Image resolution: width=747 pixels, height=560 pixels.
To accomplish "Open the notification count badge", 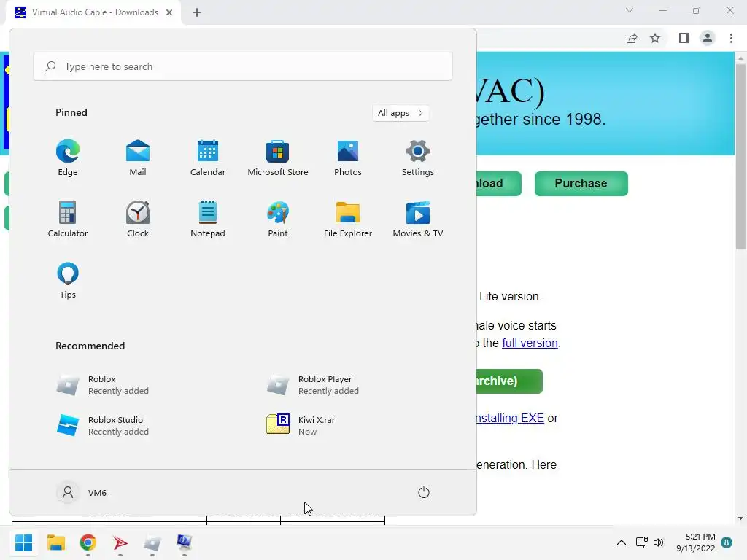I will 727,542.
